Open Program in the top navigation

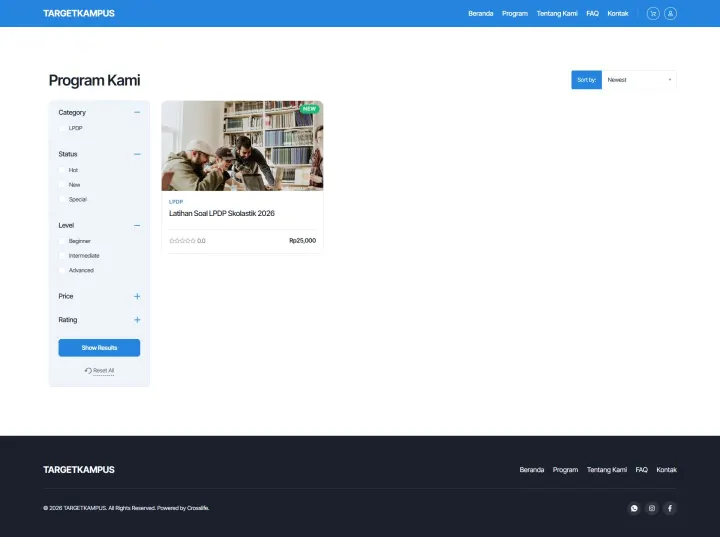pos(515,13)
